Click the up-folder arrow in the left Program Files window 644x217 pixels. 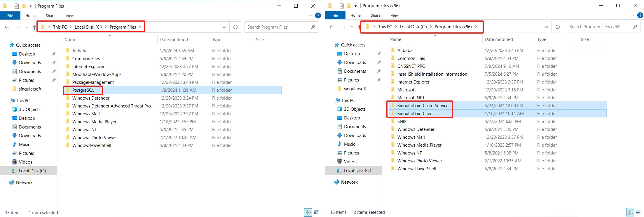(x=34, y=27)
